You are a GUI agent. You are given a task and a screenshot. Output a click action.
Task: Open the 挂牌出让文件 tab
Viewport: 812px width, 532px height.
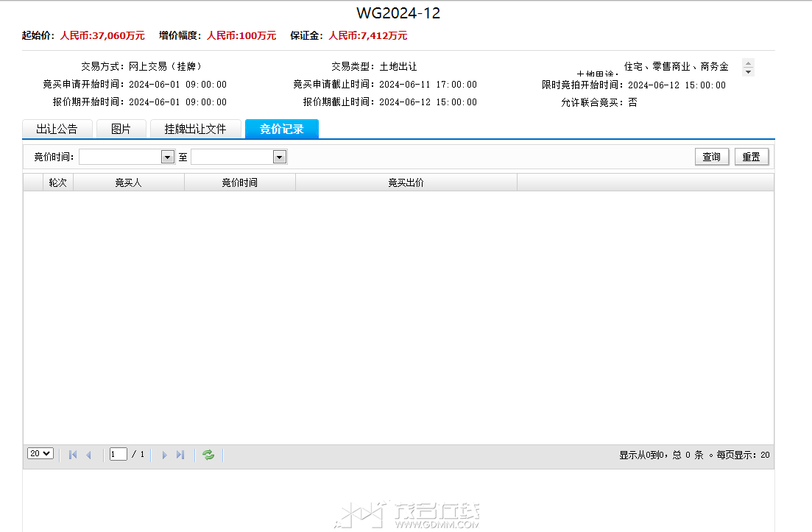pos(195,129)
